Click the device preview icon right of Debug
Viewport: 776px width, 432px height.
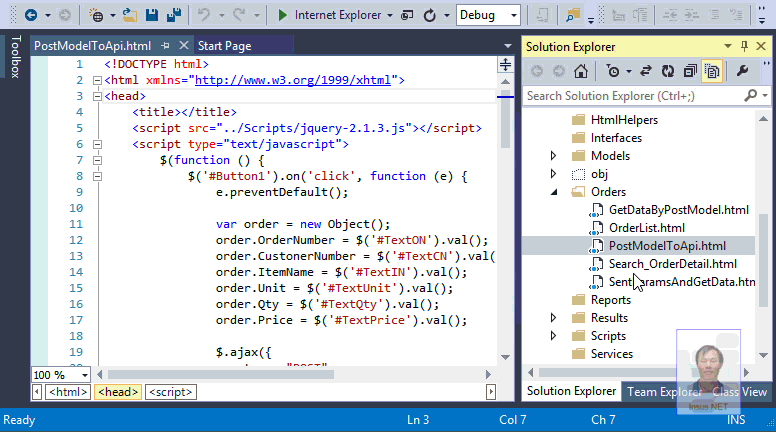542,15
